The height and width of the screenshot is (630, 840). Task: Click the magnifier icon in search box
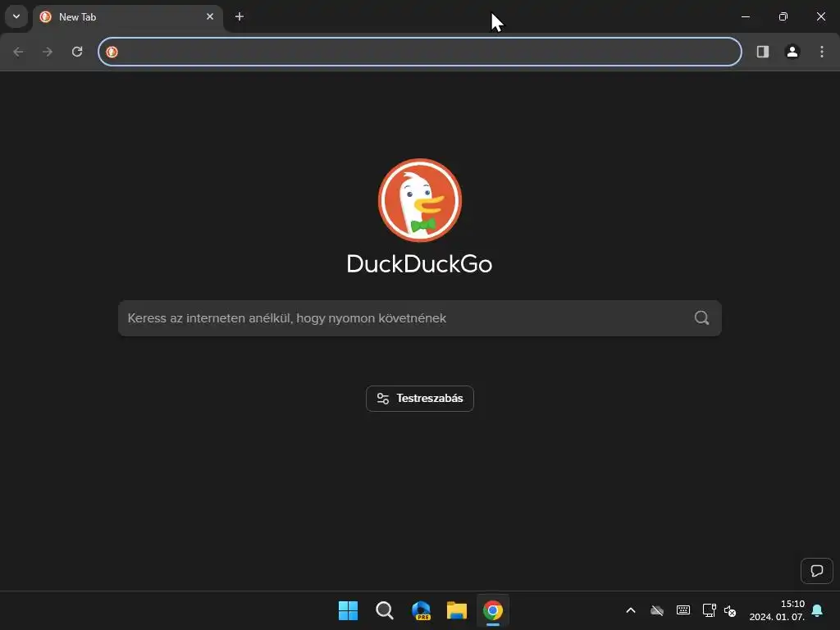click(x=702, y=318)
